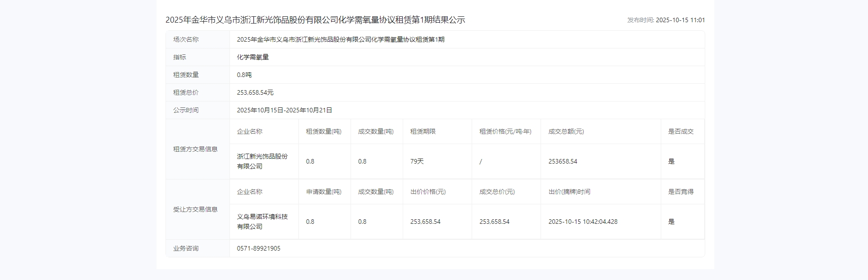Select the 公示时间 date range value
868x280 pixels.
click(284, 110)
